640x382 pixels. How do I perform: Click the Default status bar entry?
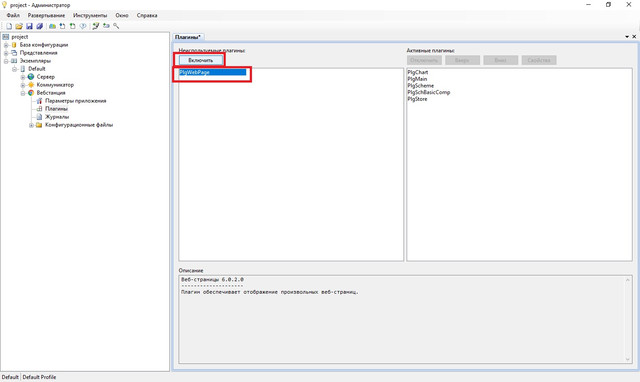(x=10, y=377)
